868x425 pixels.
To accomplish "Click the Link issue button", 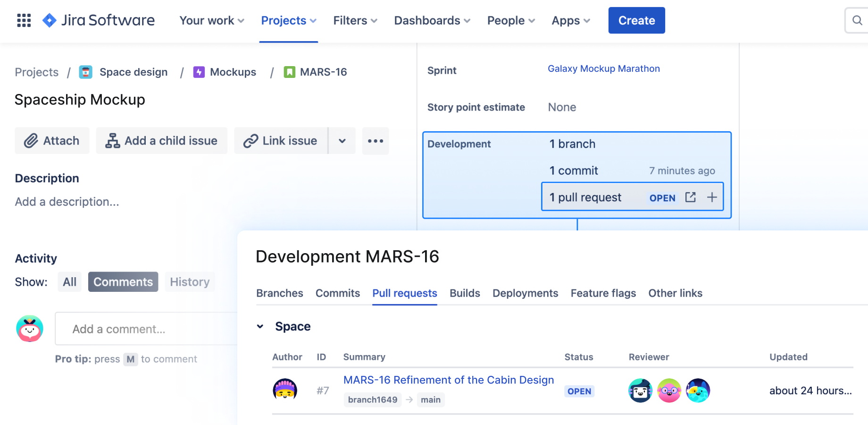I will click(x=281, y=141).
